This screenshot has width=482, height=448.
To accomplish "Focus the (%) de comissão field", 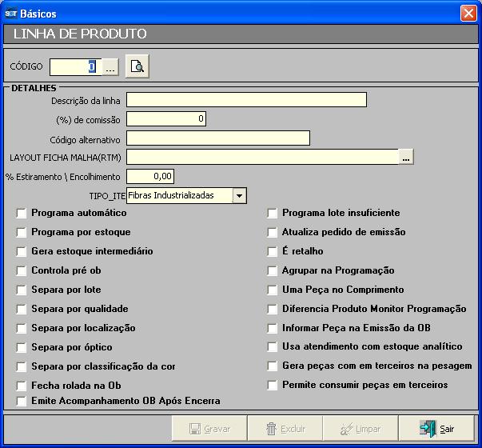I will [166, 119].
